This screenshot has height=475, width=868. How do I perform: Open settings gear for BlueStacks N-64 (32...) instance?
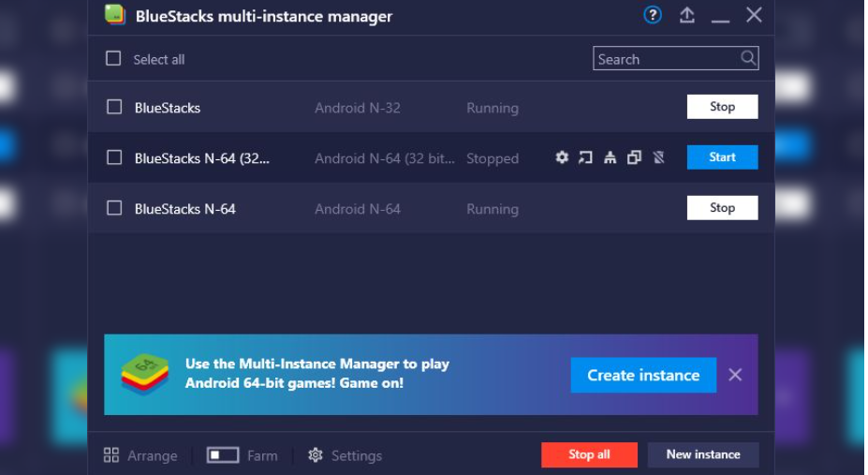(x=562, y=157)
